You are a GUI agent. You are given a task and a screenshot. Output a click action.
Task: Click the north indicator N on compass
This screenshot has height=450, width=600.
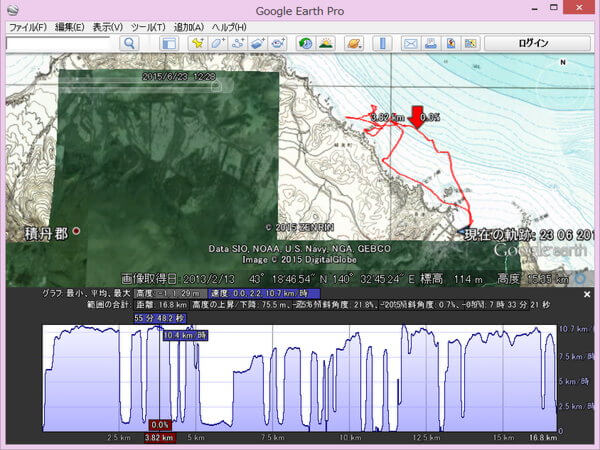click(x=563, y=62)
